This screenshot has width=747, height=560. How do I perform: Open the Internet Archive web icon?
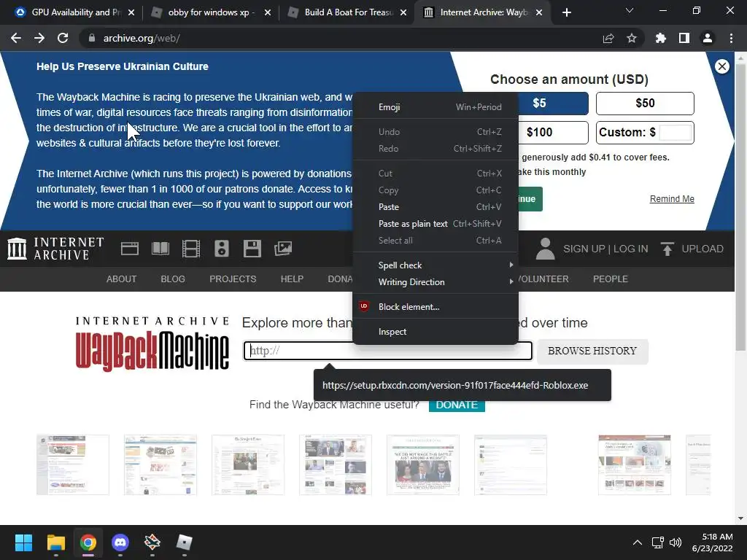tap(130, 249)
